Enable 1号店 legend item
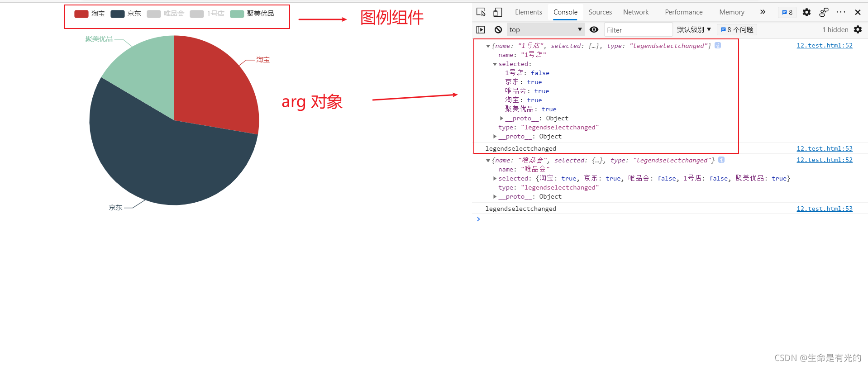The image size is (868, 366). point(207,14)
